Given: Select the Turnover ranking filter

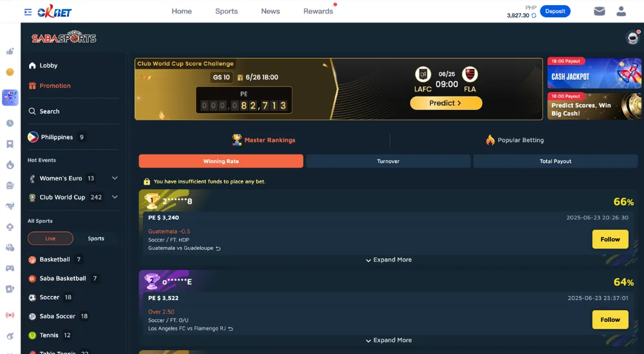Looking at the screenshot, I should click(388, 162).
